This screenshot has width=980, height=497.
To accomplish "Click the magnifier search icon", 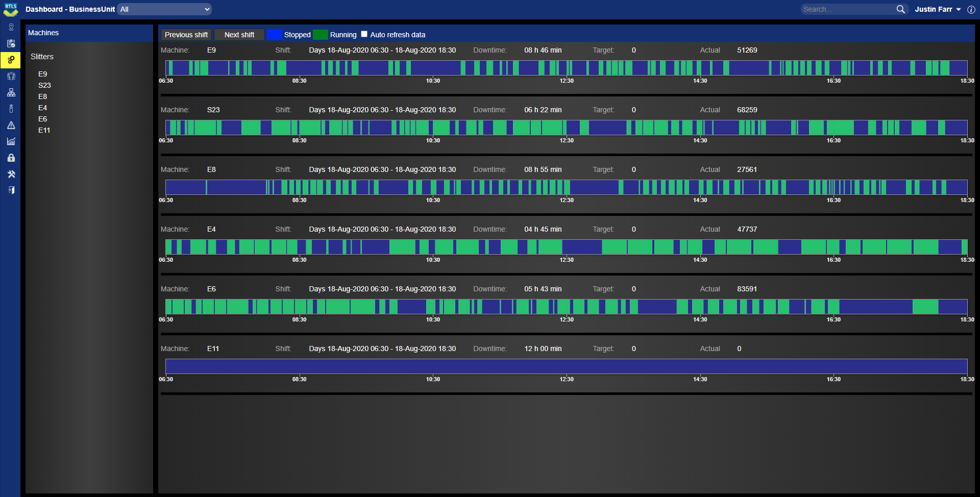I will click(900, 9).
